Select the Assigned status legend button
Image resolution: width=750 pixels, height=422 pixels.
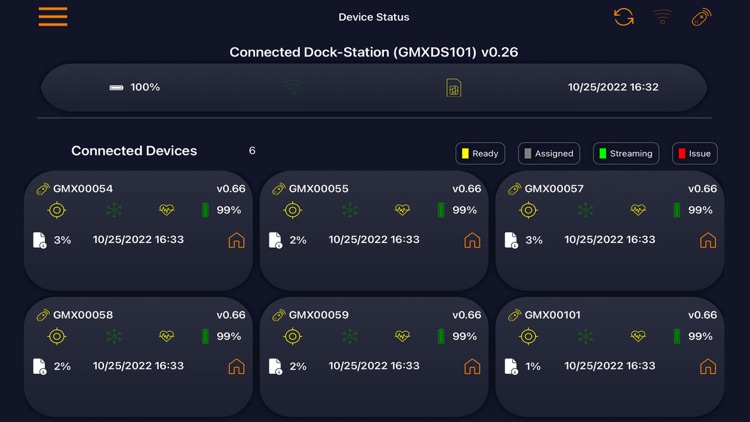(x=549, y=154)
